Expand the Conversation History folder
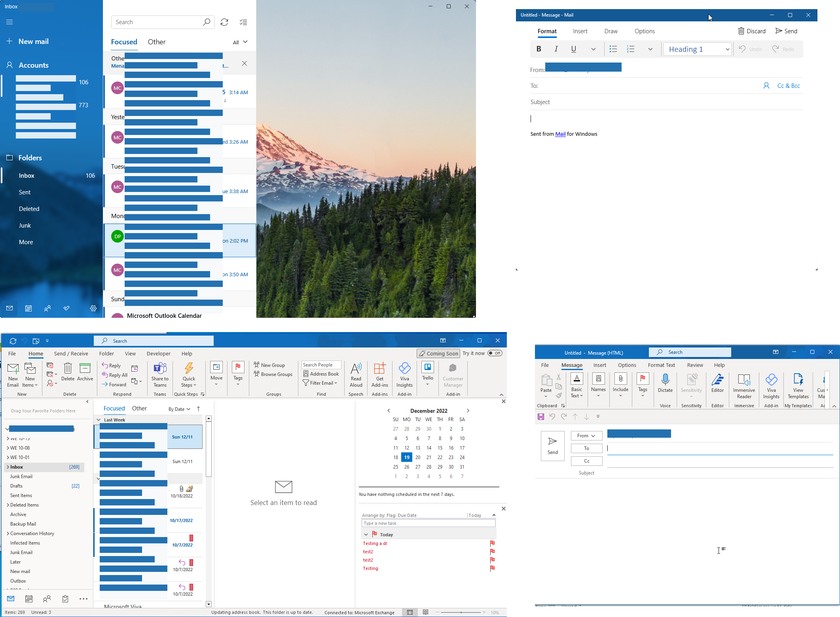 8,533
